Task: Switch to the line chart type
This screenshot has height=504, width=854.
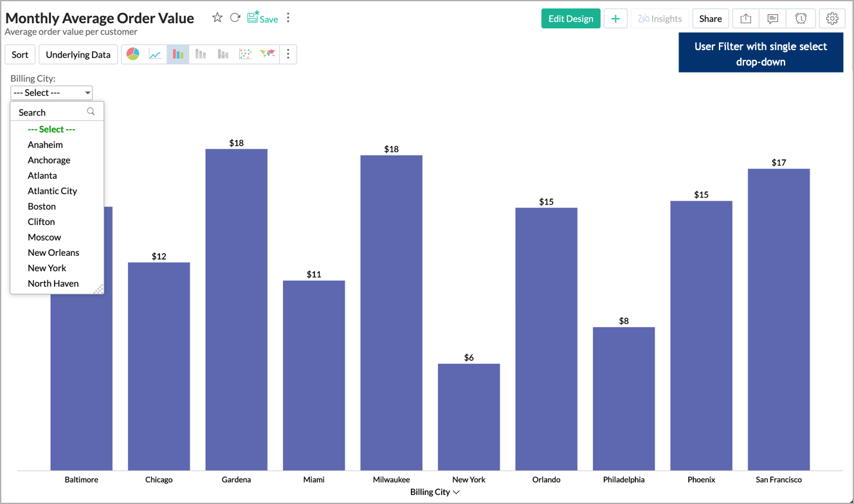Action: 155,55
